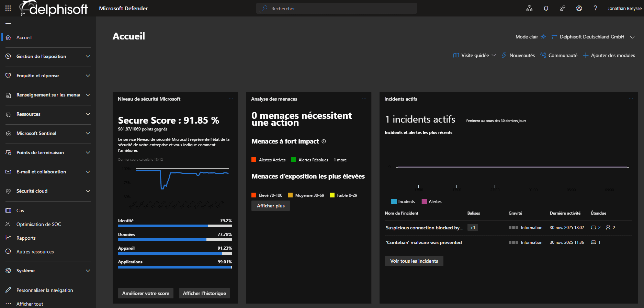The image size is (644, 308).
Task: Click the E-mail et collaboration envelope icon
Action: click(8, 172)
